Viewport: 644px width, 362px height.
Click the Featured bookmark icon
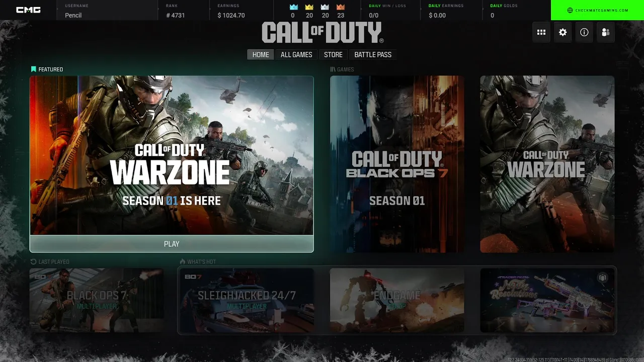tap(33, 69)
